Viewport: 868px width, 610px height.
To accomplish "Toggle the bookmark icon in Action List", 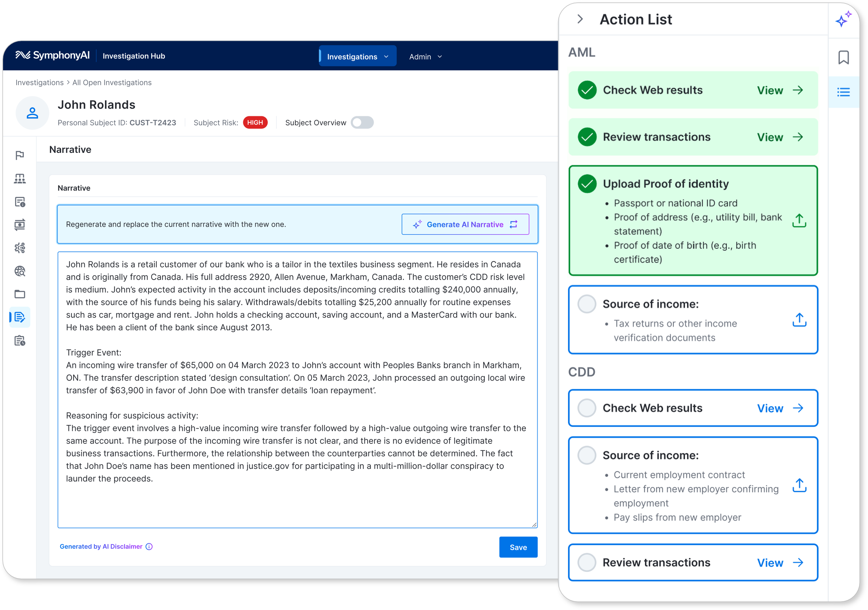I will (x=844, y=57).
